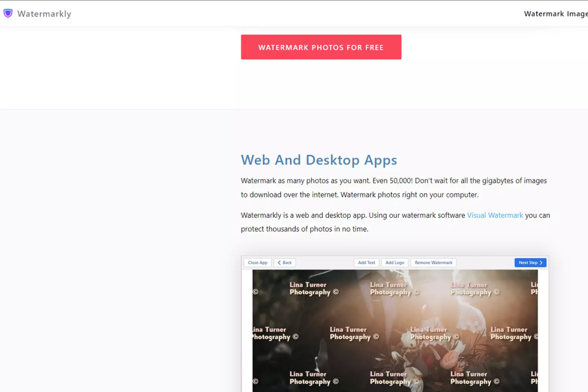This screenshot has height=392, width=588.
Task: Click the Watermarkly shield logo icon
Action: coord(8,13)
